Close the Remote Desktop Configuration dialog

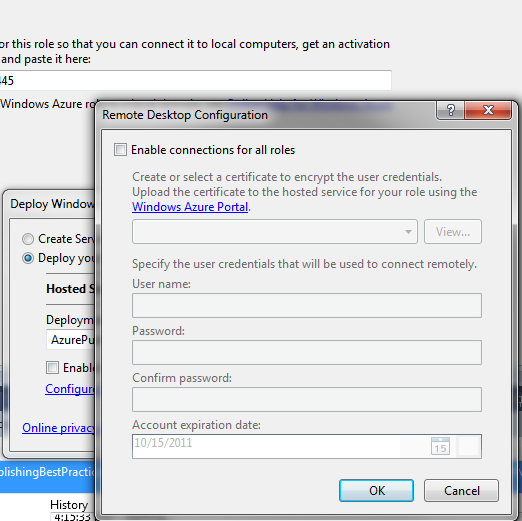pyautogui.click(x=488, y=110)
